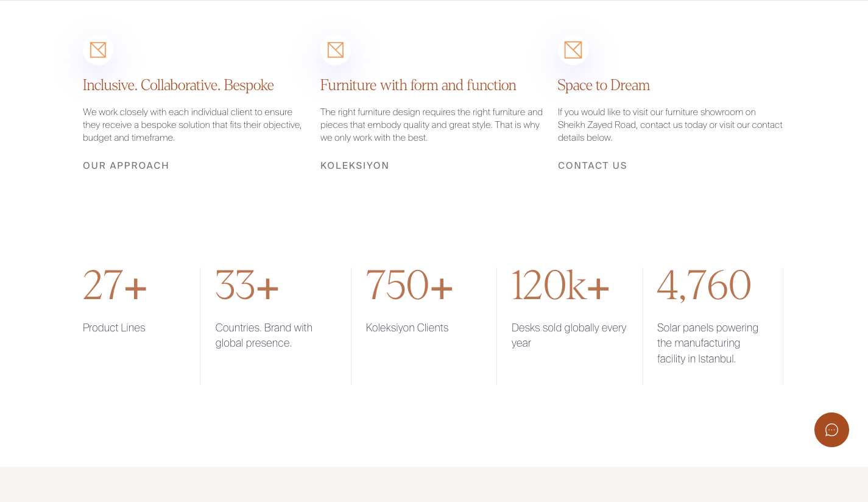Click the Koleksiyon Clients label
Viewport: 868px width, 502px height.
point(407,328)
